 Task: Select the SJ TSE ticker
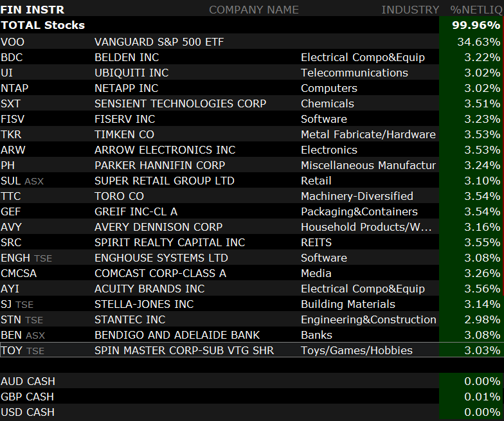coord(17,304)
